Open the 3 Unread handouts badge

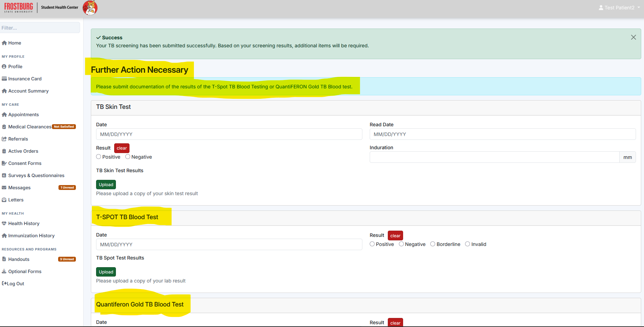67,259
